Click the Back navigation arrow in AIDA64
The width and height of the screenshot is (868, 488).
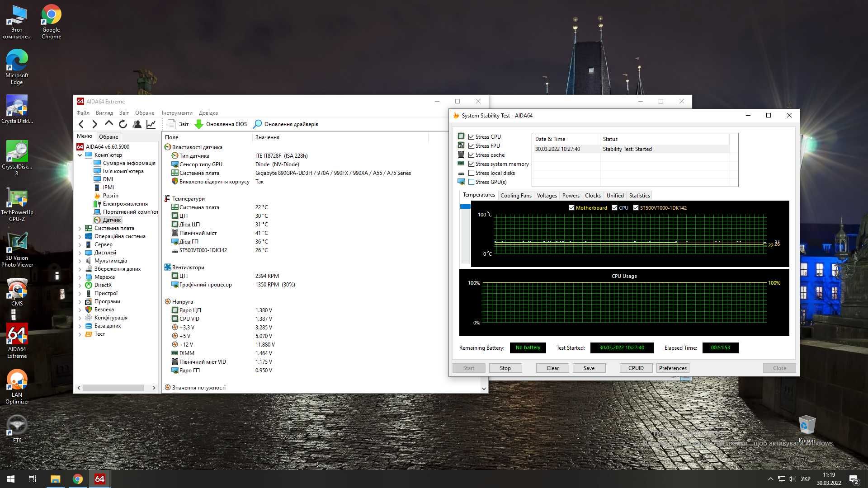pos(81,124)
